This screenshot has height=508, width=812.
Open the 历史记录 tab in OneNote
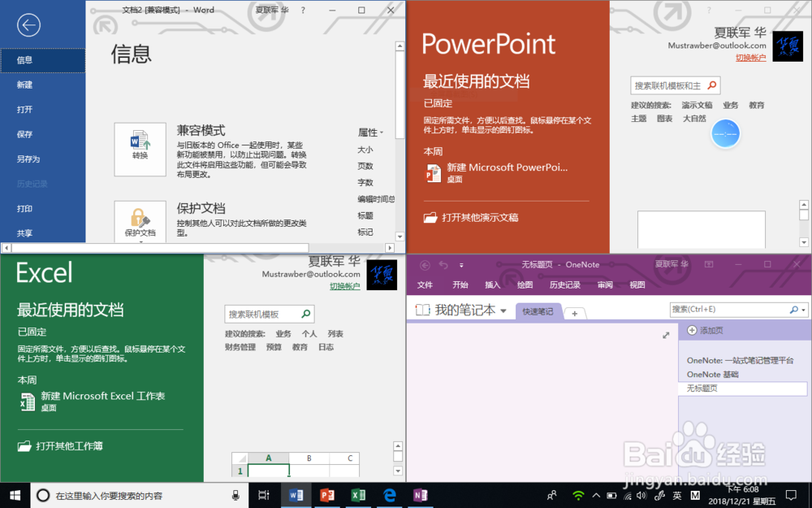coord(565,285)
